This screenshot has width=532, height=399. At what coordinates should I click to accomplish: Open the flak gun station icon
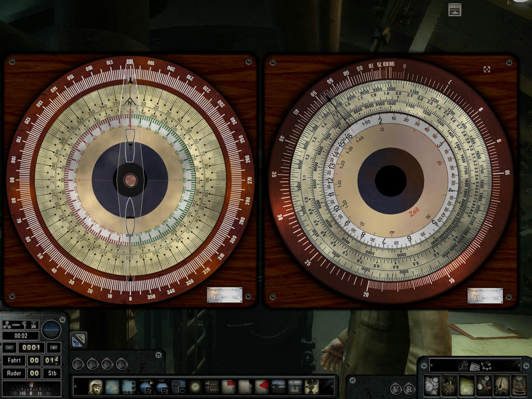[x=295, y=387]
